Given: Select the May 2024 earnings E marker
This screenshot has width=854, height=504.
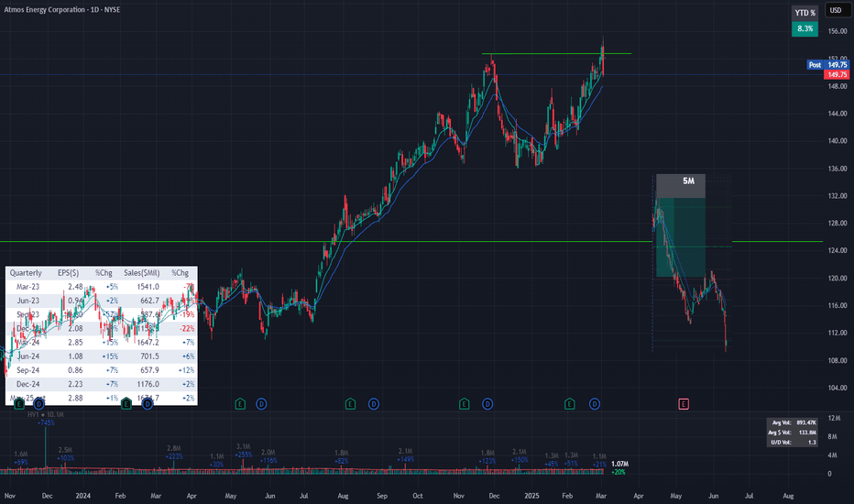Looking at the screenshot, I should click(x=240, y=404).
